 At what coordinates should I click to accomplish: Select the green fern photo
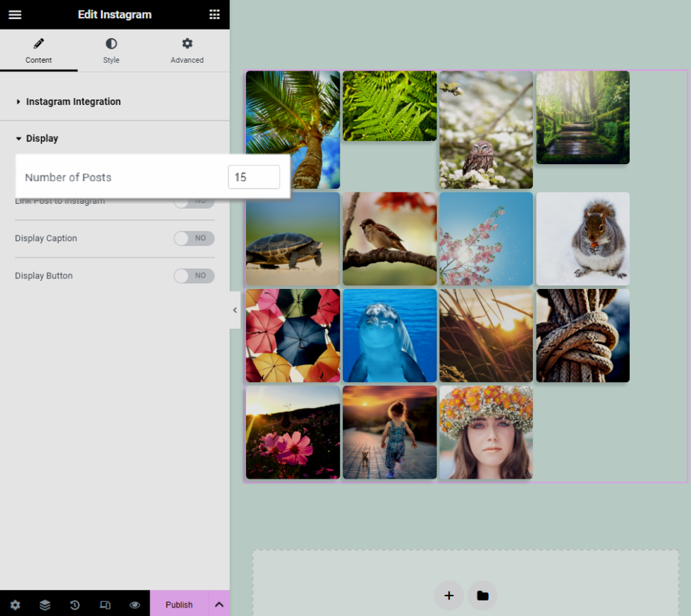389,106
